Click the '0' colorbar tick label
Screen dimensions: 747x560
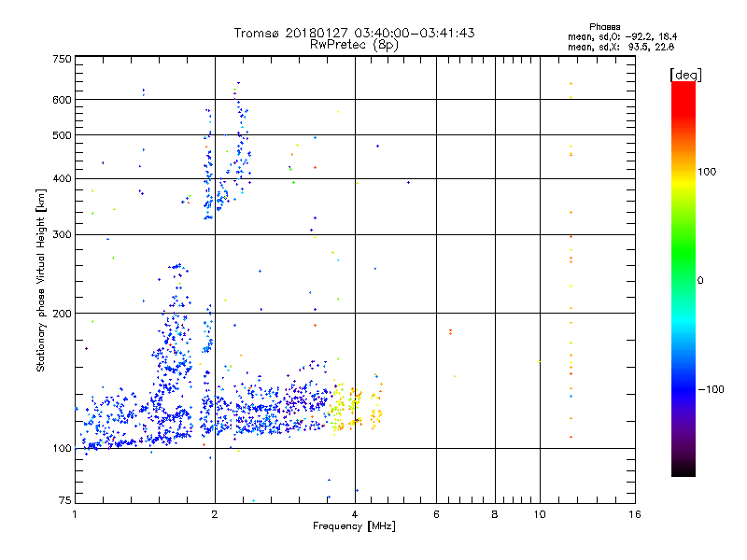[x=699, y=281]
